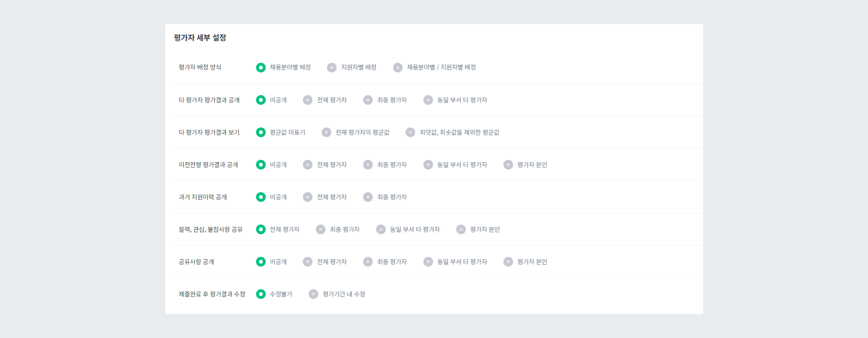Choose 최댓값, 최솟값을 제외한 평균값
This screenshot has height=338, width=868.
410,132
